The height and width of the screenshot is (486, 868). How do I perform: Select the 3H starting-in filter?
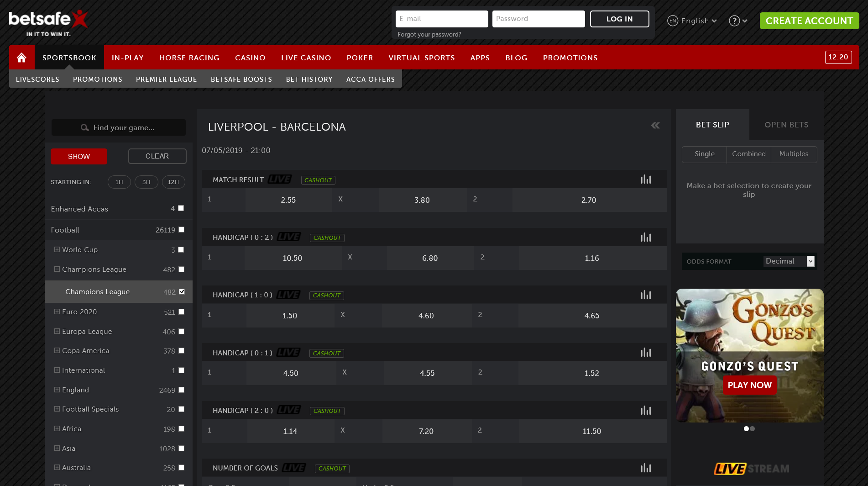pos(146,182)
